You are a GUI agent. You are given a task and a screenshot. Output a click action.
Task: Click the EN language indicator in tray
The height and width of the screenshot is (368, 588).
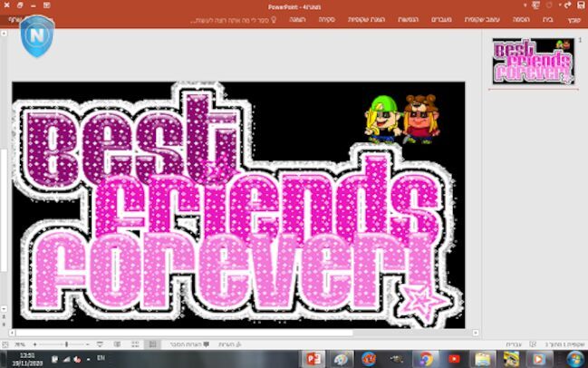pyautogui.click(x=101, y=358)
